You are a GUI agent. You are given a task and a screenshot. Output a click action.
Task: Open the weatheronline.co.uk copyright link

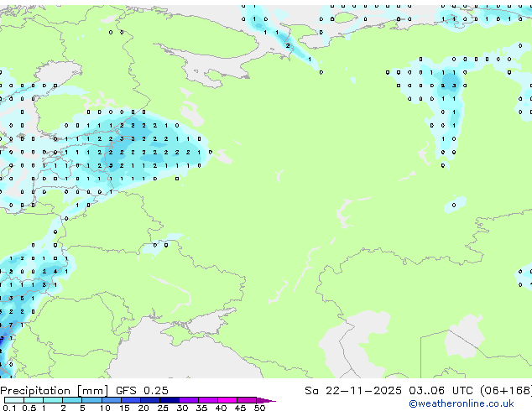[462, 403]
